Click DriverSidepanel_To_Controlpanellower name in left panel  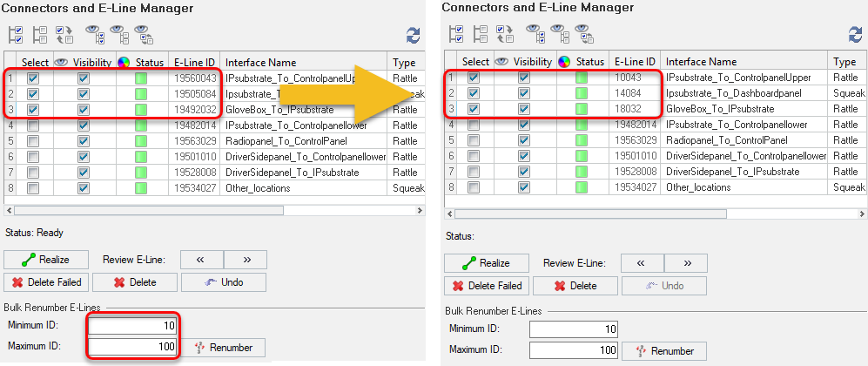tap(306, 157)
